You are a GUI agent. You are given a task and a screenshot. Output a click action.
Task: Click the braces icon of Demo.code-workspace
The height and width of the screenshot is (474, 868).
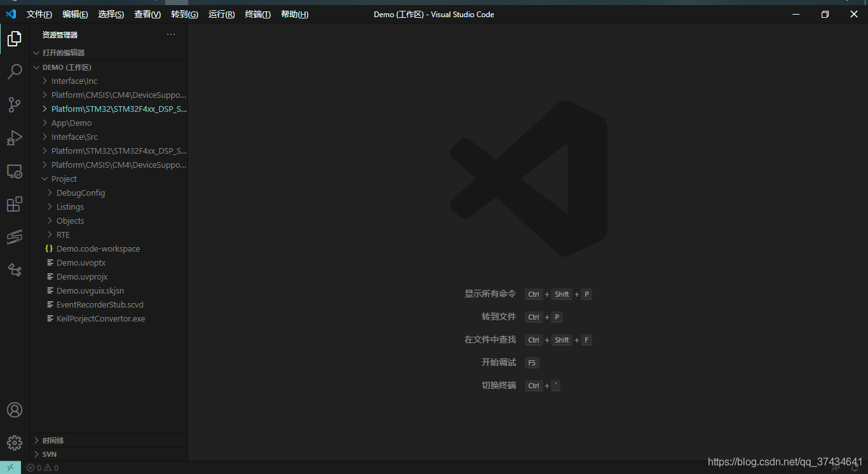(50, 248)
